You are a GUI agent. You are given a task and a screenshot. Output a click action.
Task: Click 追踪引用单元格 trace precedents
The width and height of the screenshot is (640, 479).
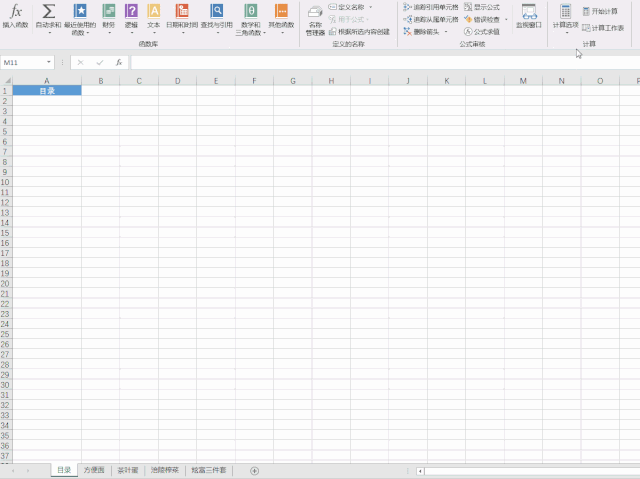coord(431,7)
